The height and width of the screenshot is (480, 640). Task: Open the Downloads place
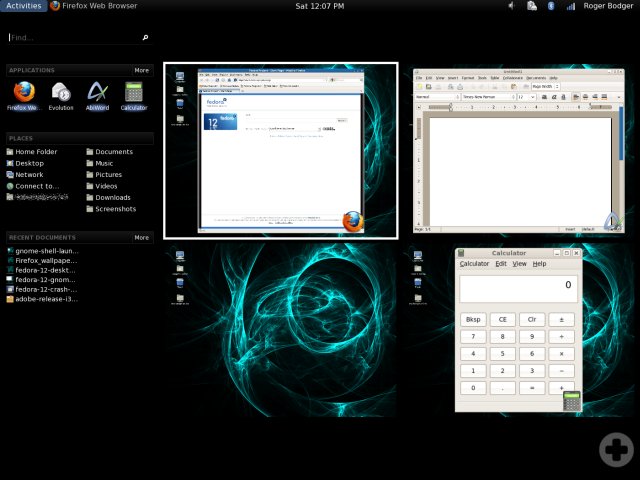113,197
